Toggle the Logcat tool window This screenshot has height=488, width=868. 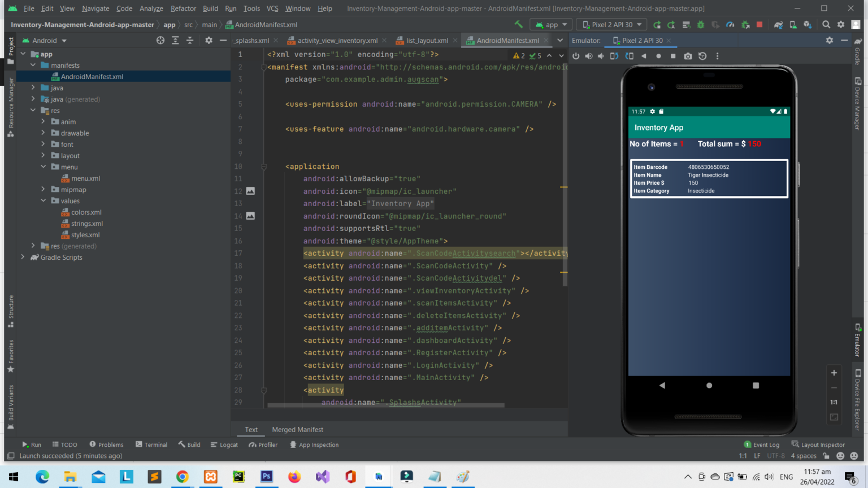[224, 445]
